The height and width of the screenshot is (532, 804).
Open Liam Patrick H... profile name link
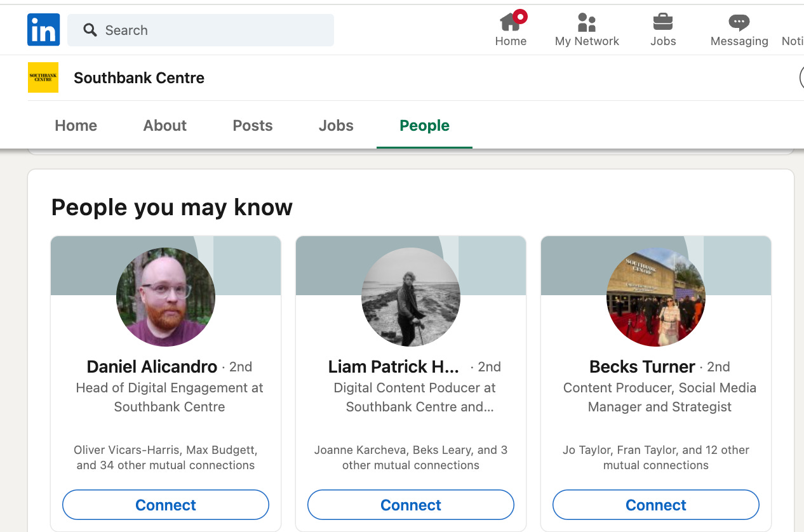coord(394,366)
